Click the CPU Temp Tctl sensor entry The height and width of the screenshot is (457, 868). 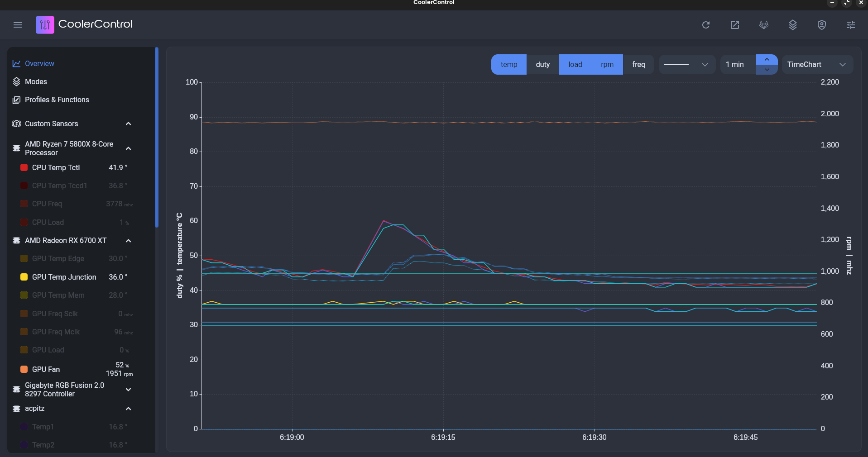[56, 168]
